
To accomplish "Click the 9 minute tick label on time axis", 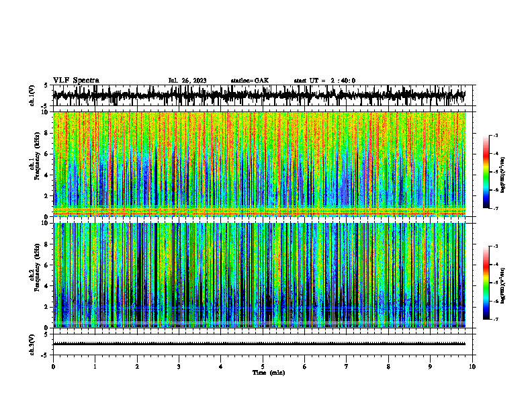I will (430, 367).
